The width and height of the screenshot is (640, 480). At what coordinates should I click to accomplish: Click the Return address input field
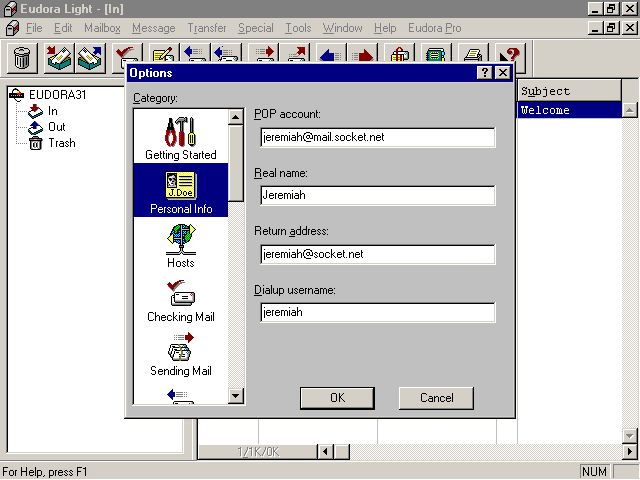click(x=378, y=254)
